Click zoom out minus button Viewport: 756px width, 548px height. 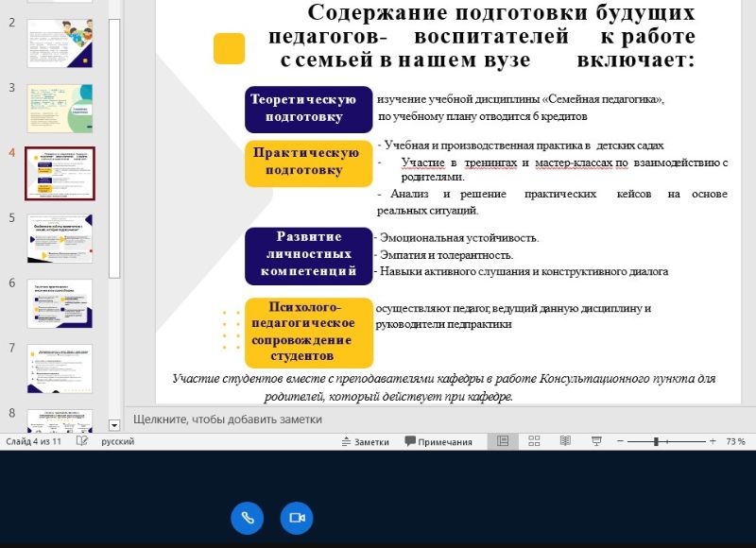tap(620, 441)
